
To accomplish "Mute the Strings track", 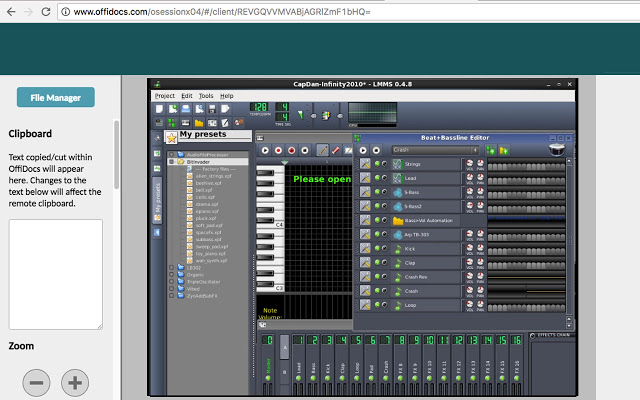I will point(378,164).
